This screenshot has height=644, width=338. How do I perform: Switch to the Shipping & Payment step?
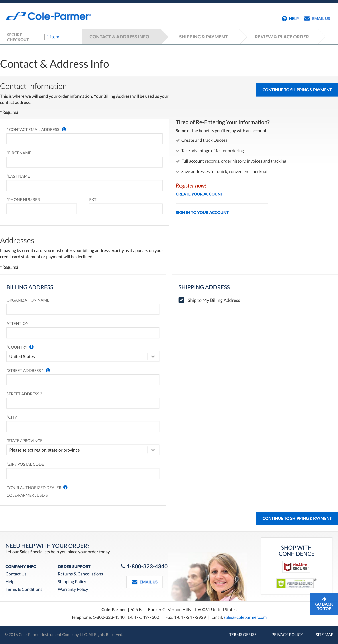(x=203, y=36)
